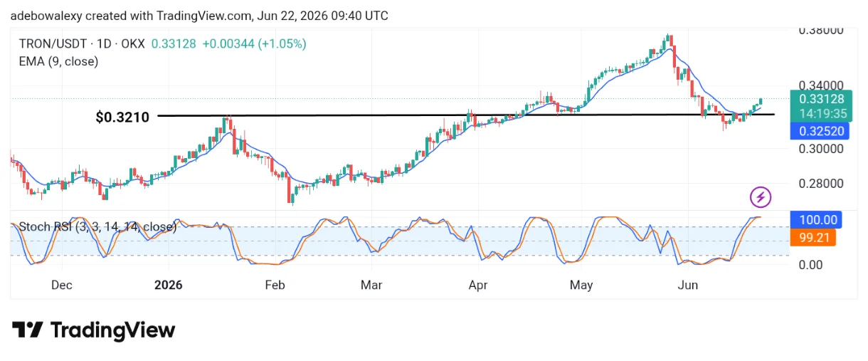Click the 0.34000 price axis label
The height and width of the screenshot is (361, 868).
point(820,86)
